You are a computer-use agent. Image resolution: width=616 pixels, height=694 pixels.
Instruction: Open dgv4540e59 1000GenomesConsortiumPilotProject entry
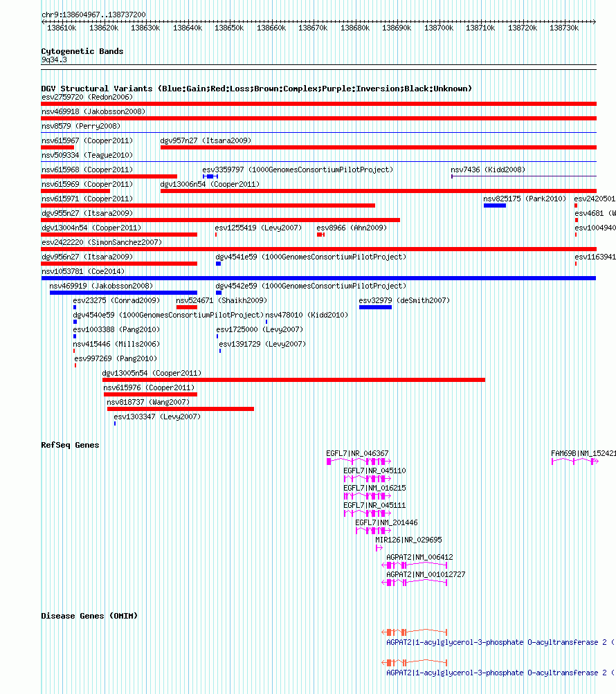tap(168, 315)
